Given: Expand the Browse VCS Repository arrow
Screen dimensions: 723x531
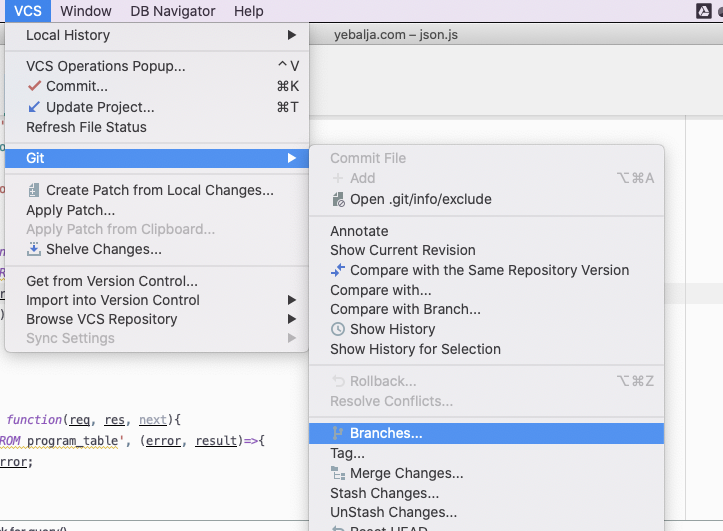Looking at the screenshot, I should 291,319.
